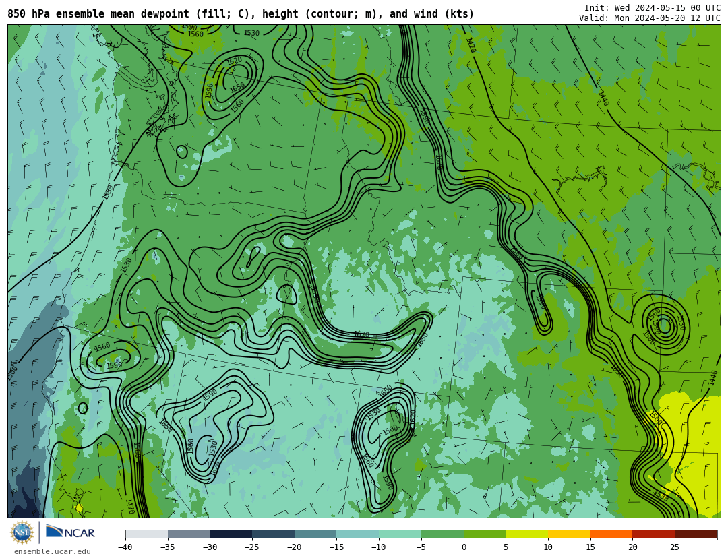Click the -40 colorbar tick label
728x560 pixels.
[x=125, y=547]
